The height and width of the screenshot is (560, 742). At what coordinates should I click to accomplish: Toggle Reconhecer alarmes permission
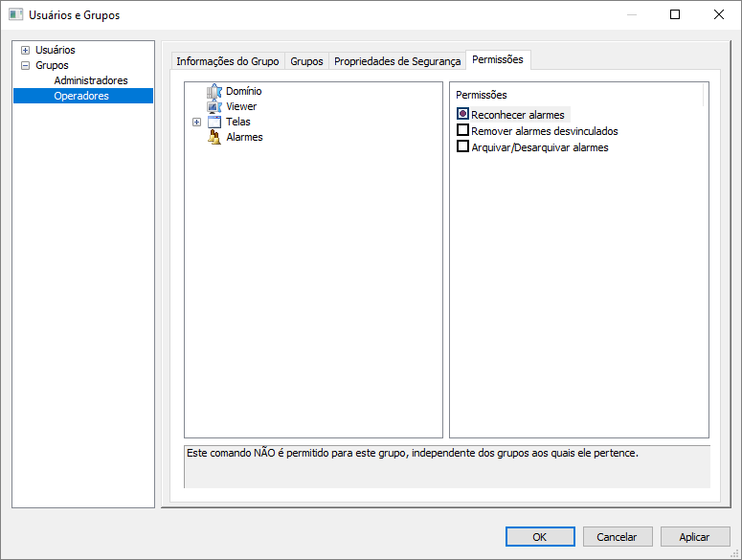pos(463,115)
